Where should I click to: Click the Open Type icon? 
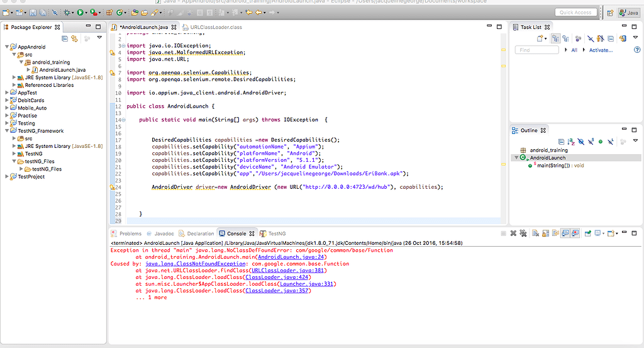coord(136,13)
